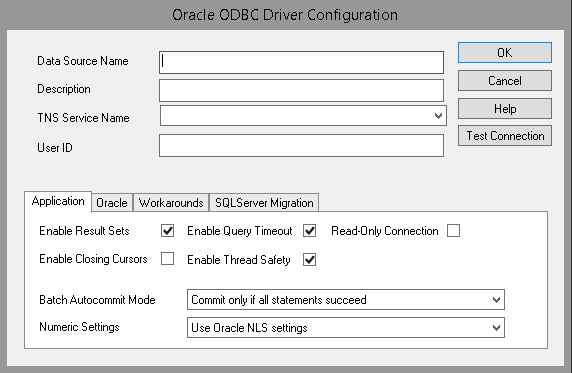The image size is (572, 373).
Task: Check Enable Closing Cursors option
Action: 167,259
